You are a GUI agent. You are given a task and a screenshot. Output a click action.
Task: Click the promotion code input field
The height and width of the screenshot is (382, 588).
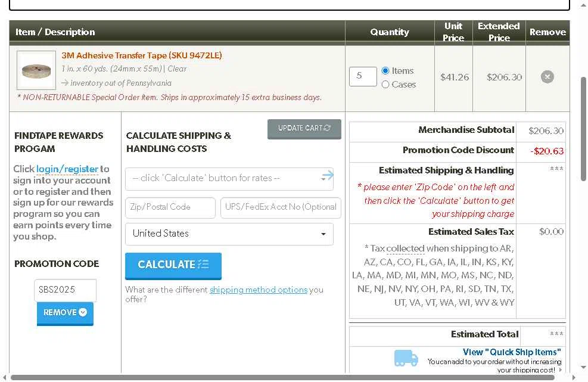pyautogui.click(x=66, y=290)
